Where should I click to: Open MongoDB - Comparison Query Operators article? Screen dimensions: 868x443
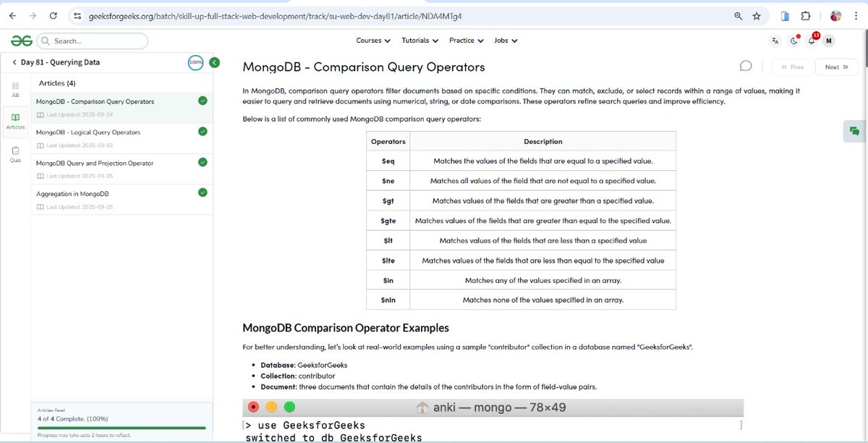[95, 101]
